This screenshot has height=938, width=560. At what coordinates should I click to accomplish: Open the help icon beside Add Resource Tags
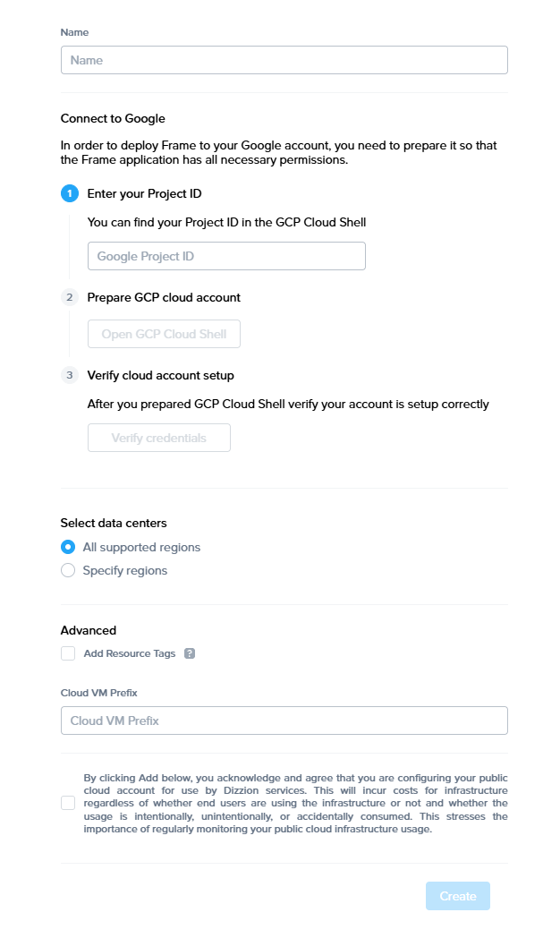tap(190, 653)
